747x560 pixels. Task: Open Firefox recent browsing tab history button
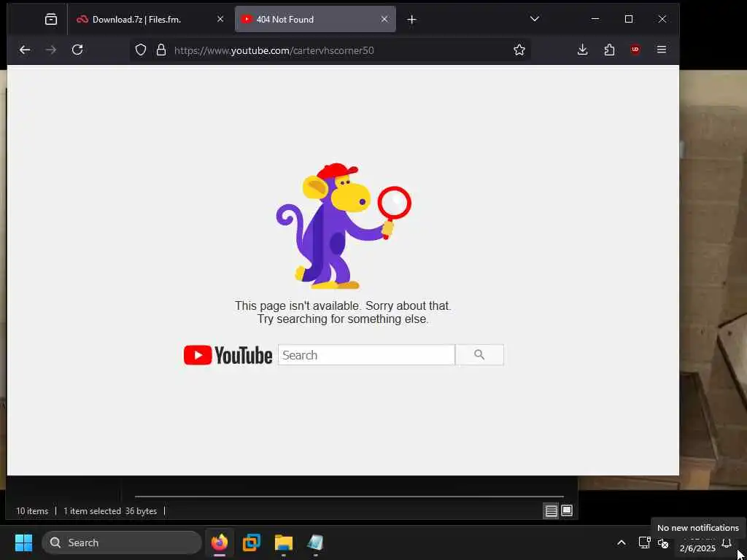[x=51, y=19]
